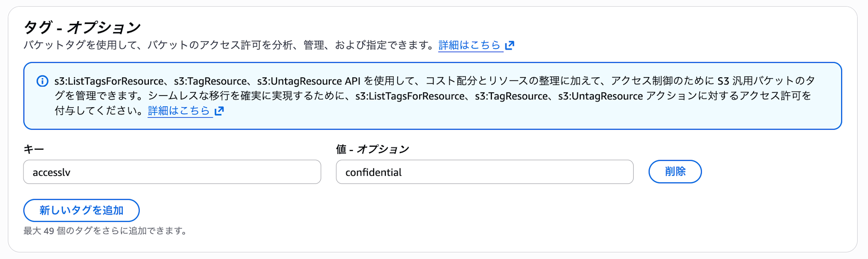Open 詳細はこちら link inside the info alert
The width and height of the screenshot is (868, 259).
coord(179,111)
